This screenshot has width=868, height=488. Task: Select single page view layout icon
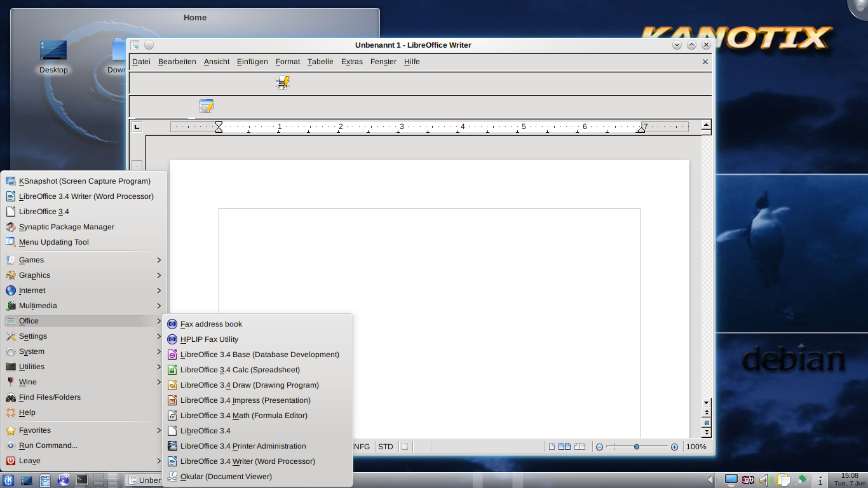552,447
